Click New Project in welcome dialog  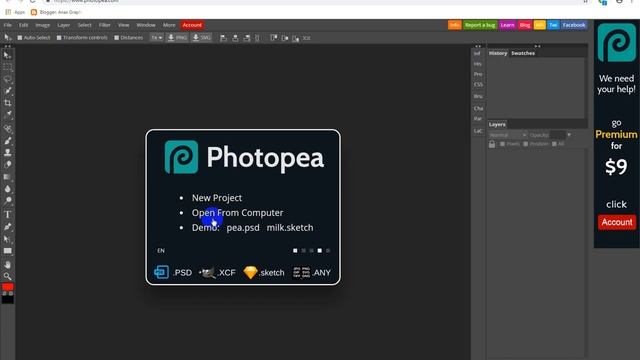[x=217, y=198]
